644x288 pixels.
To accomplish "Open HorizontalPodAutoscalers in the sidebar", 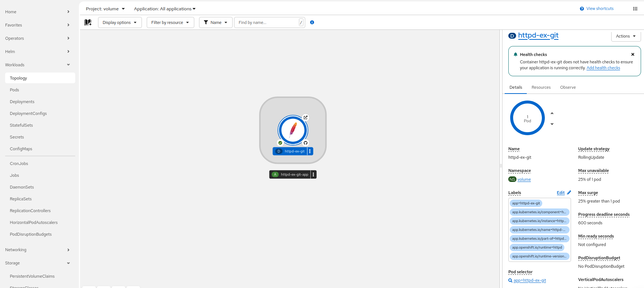I will click(40, 222).
